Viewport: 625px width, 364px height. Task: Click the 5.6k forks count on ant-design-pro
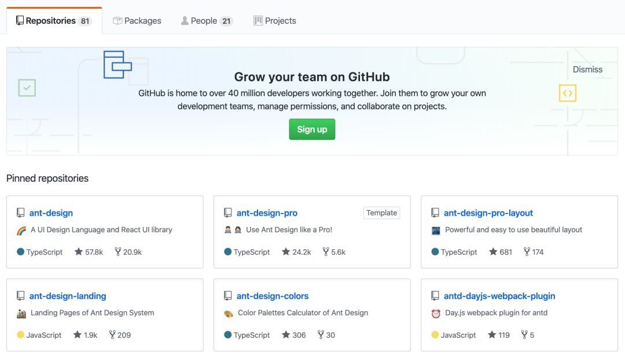coord(339,252)
